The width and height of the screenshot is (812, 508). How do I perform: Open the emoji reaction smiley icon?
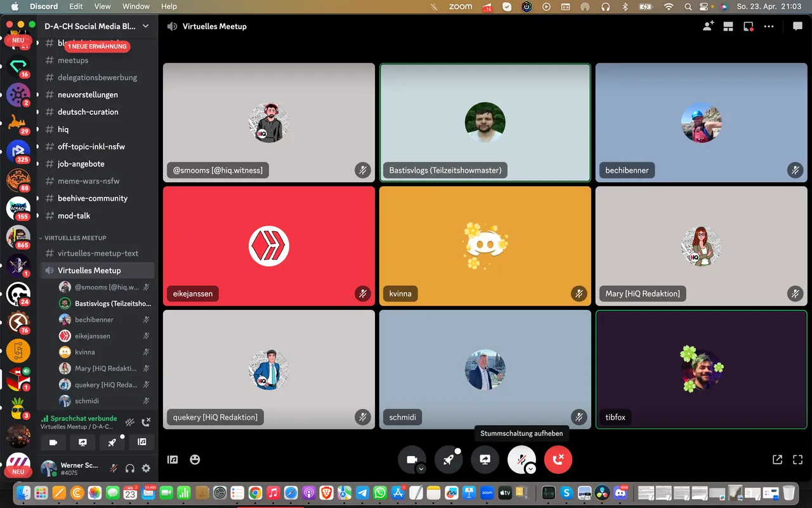pos(195,459)
